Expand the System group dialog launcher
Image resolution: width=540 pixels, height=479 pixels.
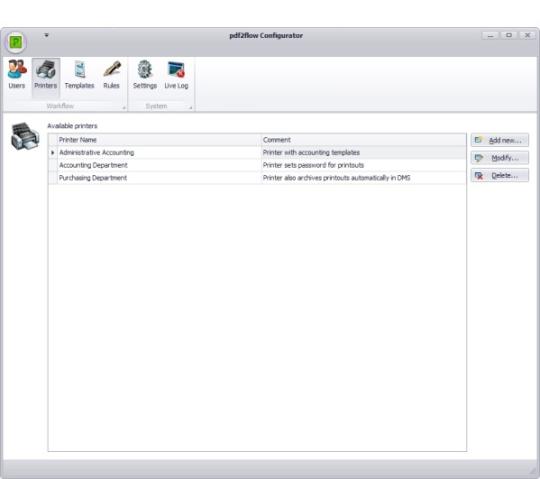point(190,108)
